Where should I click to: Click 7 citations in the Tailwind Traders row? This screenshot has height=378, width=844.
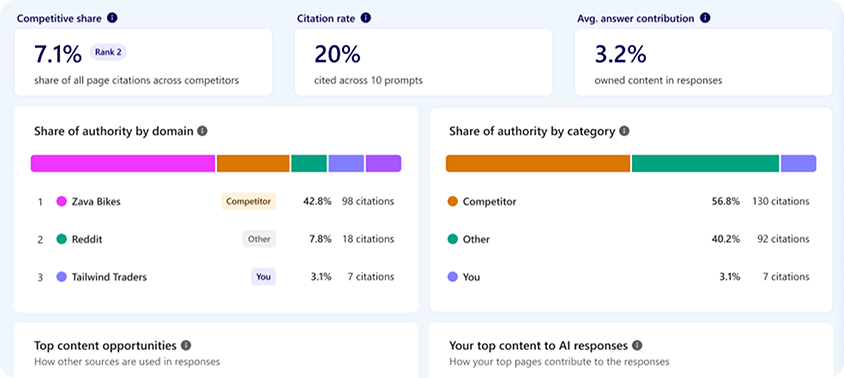371,277
